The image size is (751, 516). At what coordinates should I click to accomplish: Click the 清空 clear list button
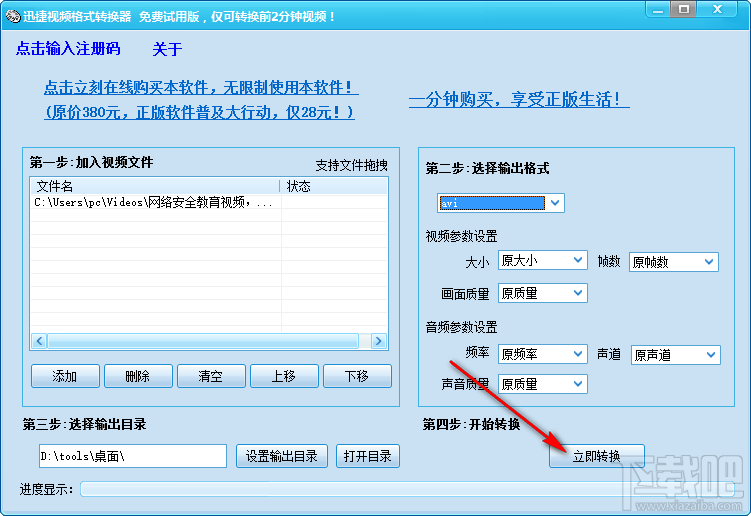tap(211, 376)
